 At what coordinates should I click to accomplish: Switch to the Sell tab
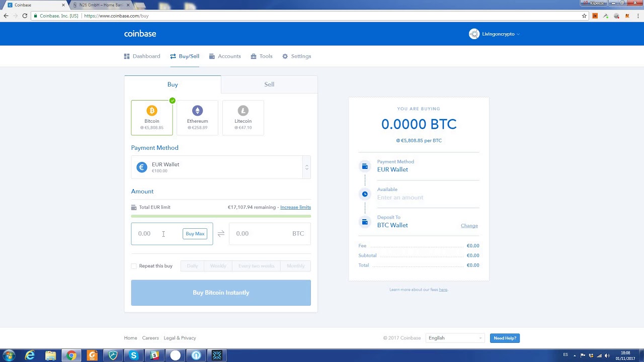pos(269,84)
